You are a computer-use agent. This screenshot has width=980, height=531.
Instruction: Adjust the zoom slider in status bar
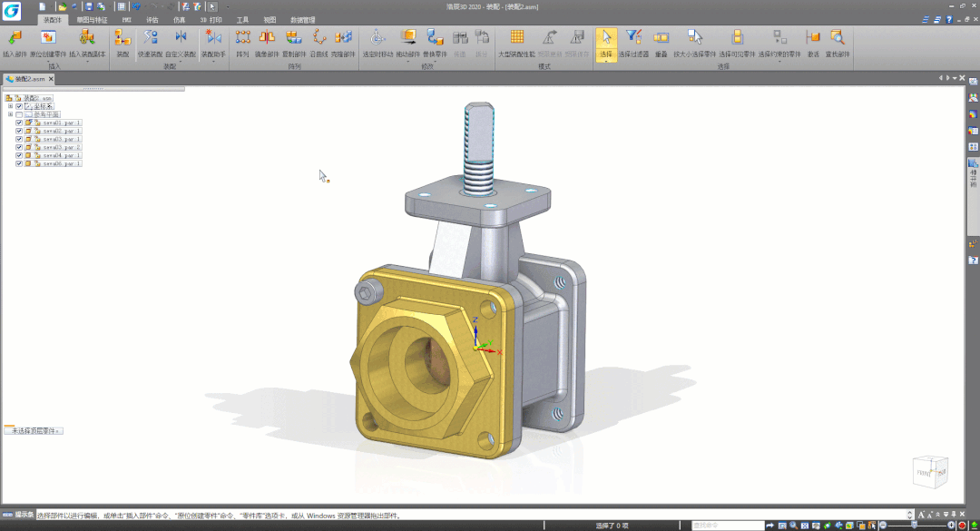tap(915, 526)
